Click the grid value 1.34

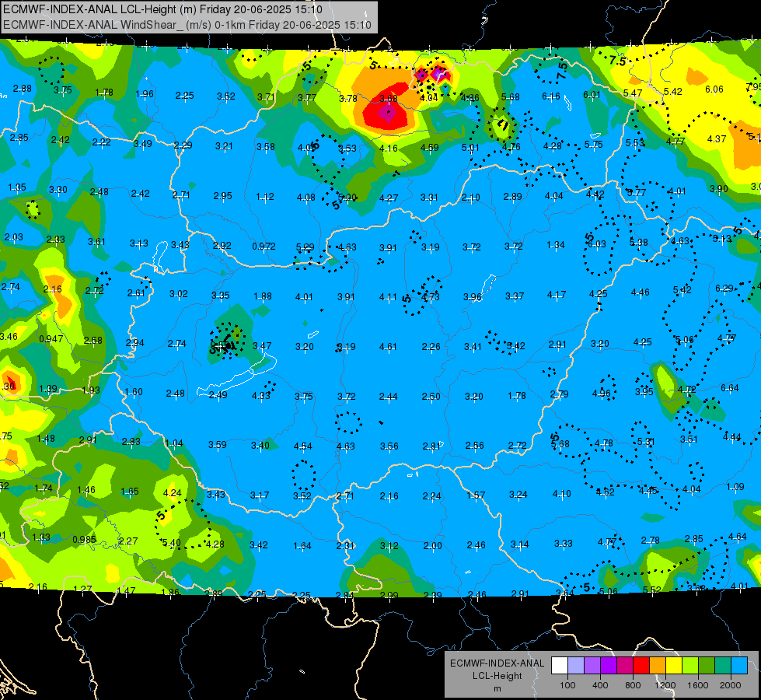coord(556,245)
